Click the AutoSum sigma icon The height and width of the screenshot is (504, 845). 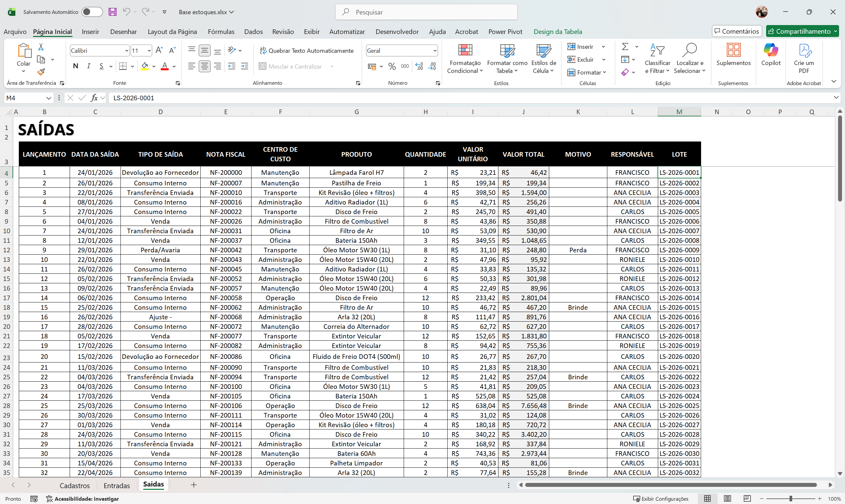(625, 47)
